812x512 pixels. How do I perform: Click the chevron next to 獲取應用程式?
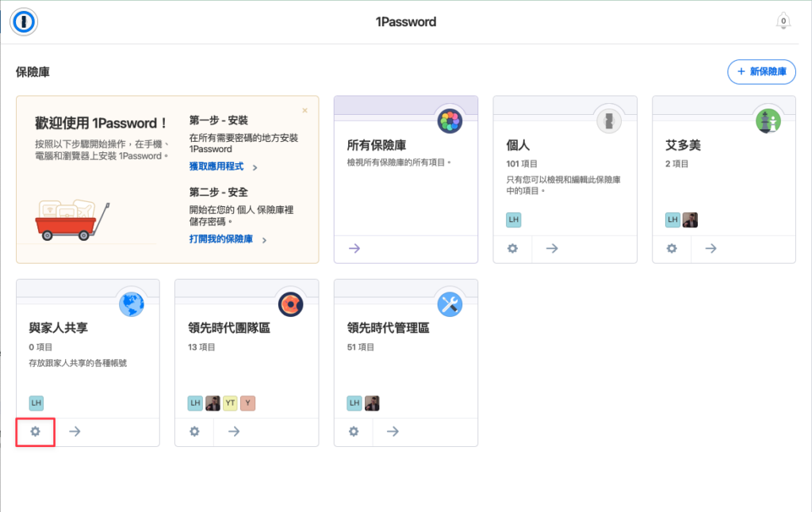(255, 167)
